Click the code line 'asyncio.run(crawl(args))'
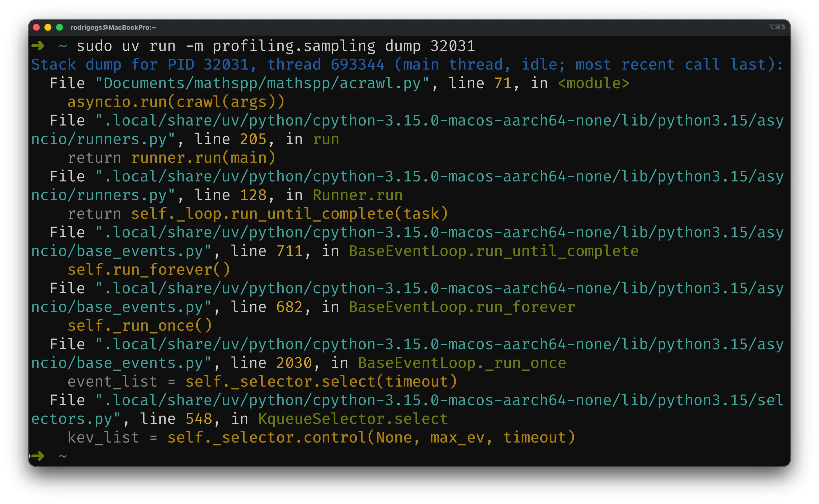819x504 pixels. (x=176, y=102)
